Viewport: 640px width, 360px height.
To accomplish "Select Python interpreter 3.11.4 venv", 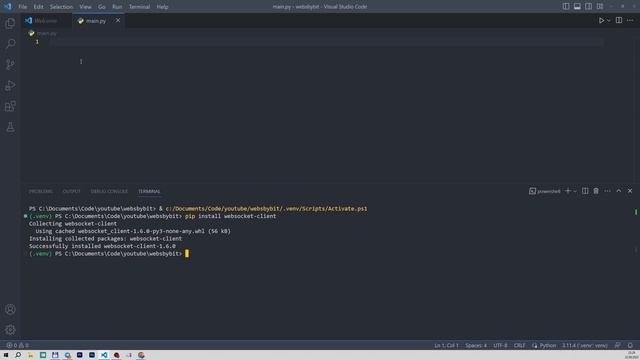I will pos(585,345).
